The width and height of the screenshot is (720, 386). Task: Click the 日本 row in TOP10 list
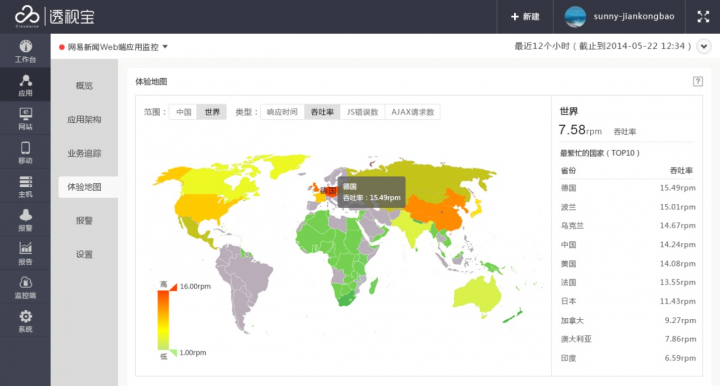click(628, 301)
